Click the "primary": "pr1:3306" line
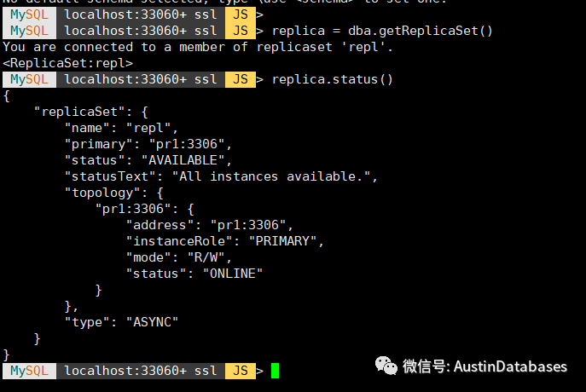This screenshot has height=392, width=586. tap(148, 144)
